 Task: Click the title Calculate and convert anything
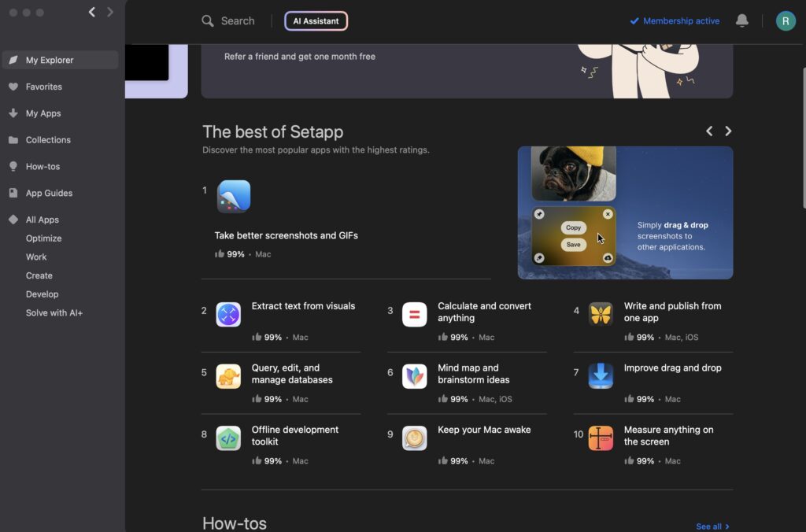(484, 312)
